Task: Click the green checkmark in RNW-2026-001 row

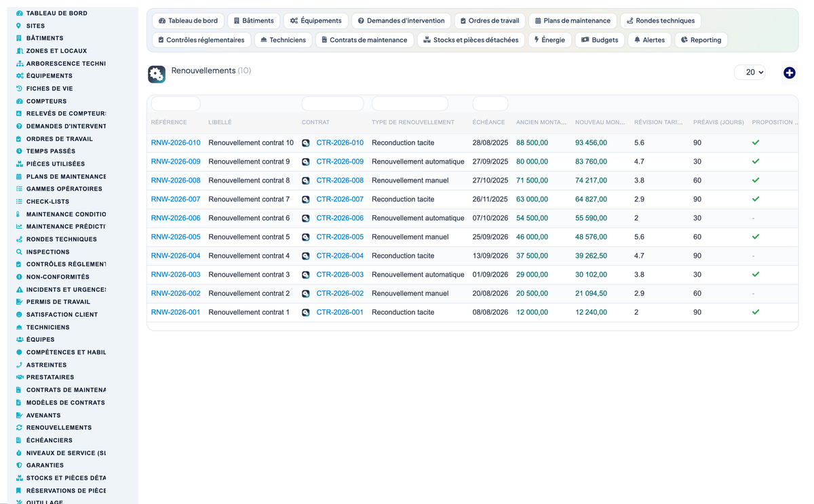Action: [756, 312]
